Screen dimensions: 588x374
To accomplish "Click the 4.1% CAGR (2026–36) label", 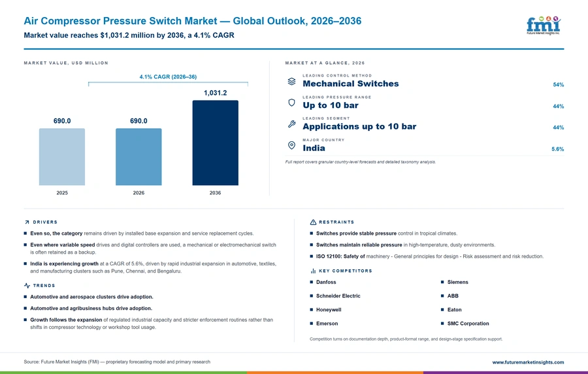I will 168,76.
